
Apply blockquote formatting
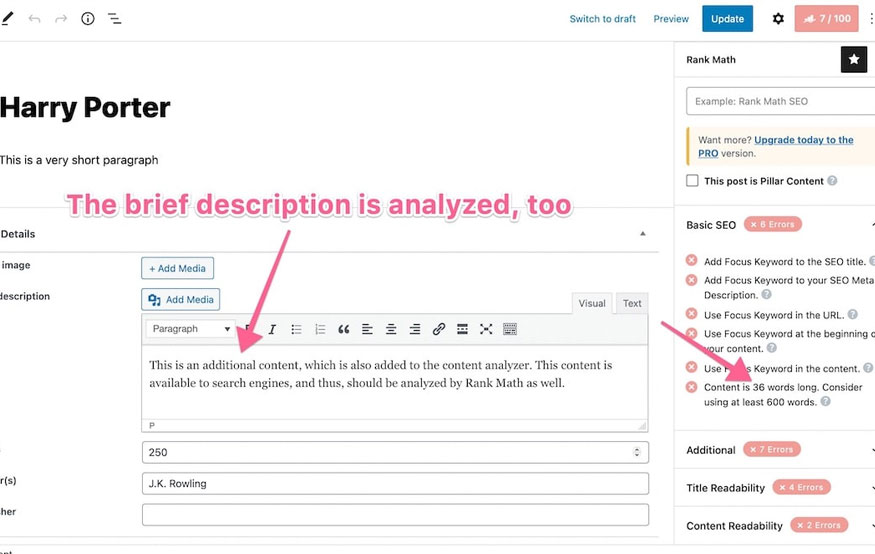coord(344,329)
